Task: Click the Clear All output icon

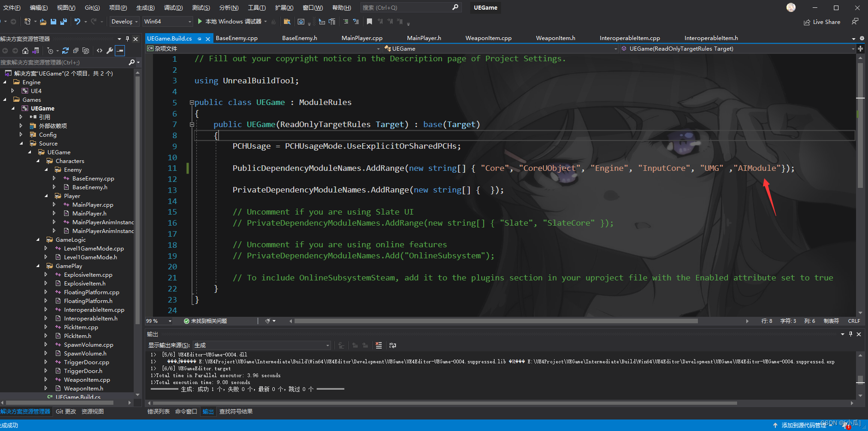Action: pyautogui.click(x=378, y=345)
